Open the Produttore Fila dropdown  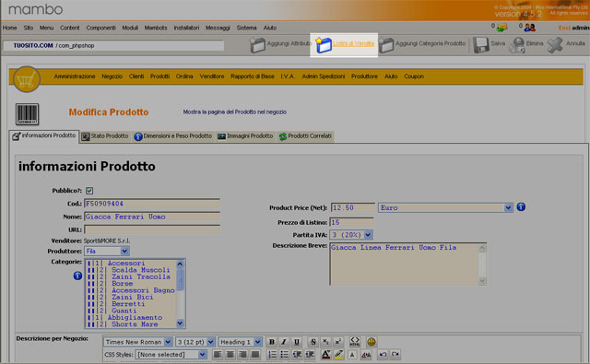107,251
